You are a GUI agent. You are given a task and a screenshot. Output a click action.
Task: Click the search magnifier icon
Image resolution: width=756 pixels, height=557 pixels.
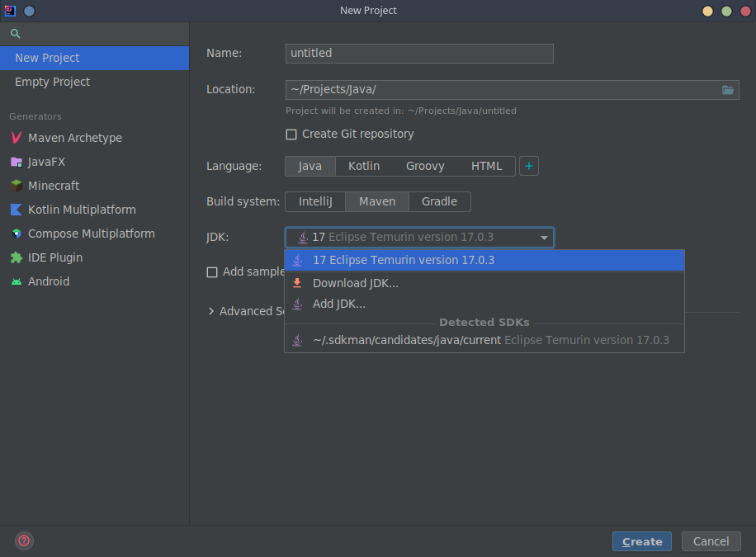click(x=16, y=34)
